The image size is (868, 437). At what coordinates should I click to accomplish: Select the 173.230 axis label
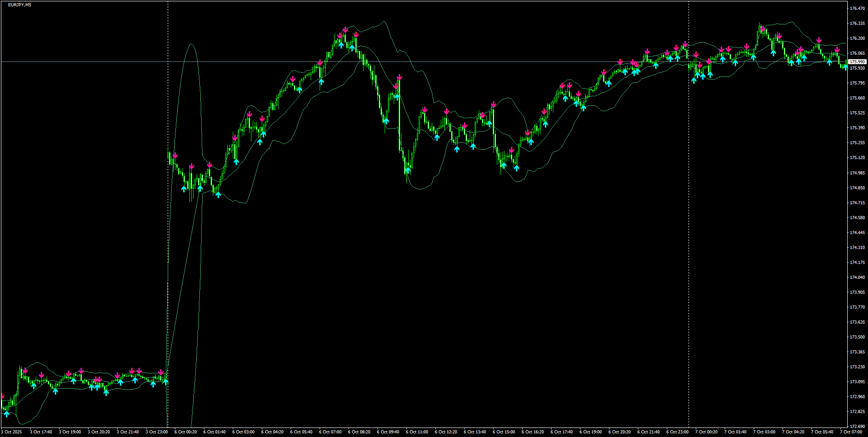point(858,367)
